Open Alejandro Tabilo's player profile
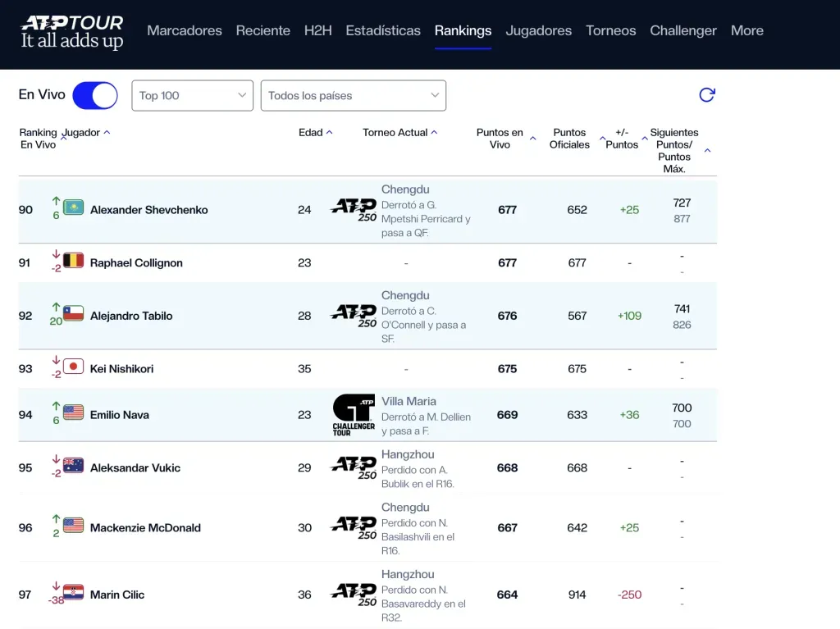The width and height of the screenshot is (840, 629). coord(131,316)
